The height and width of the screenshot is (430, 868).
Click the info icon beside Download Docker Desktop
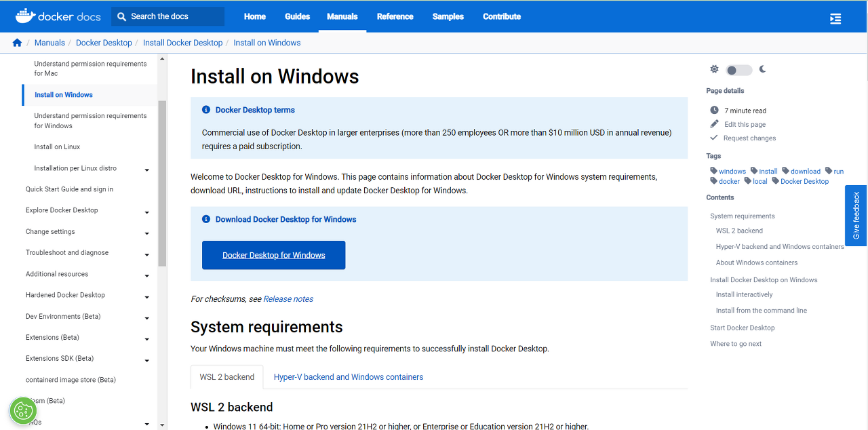click(206, 219)
